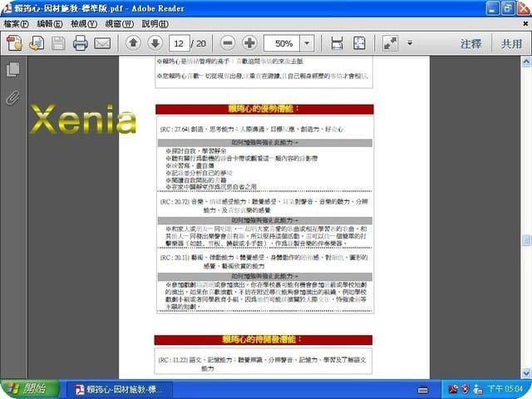Image resolution: width=532 pixels, height=399 pixels.
Task: Send the file via email envelope icon
Action: click(102, 43)
